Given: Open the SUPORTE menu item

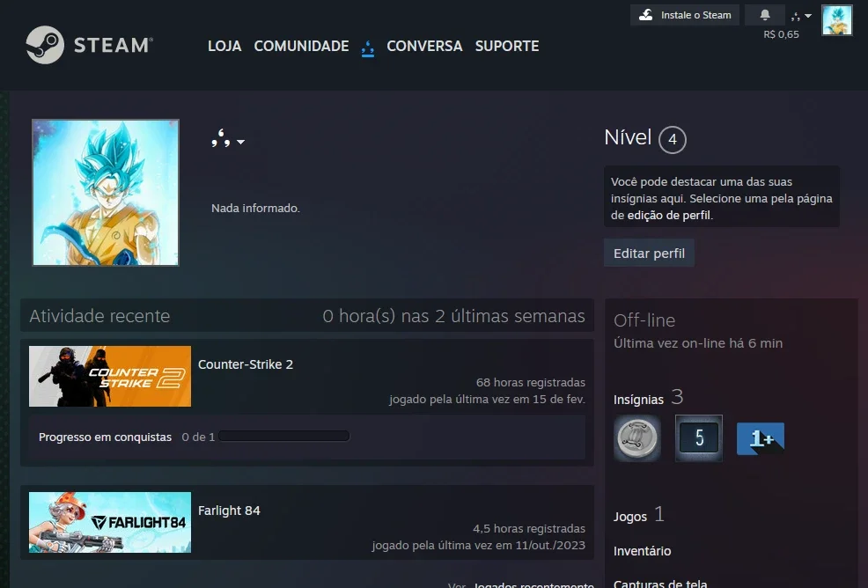Looking at the screenshot, I should (506, 46).
